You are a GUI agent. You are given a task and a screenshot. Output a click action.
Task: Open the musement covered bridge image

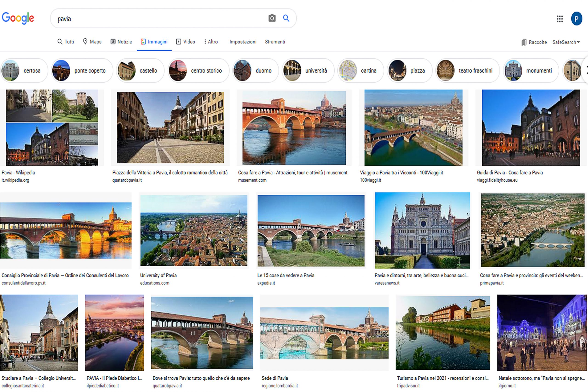click(x=294, y=128)
